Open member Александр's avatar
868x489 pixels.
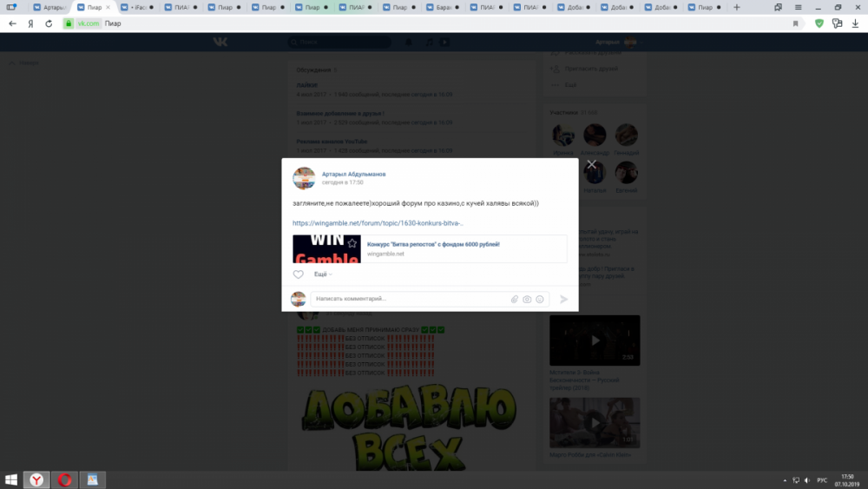(595, 135)
